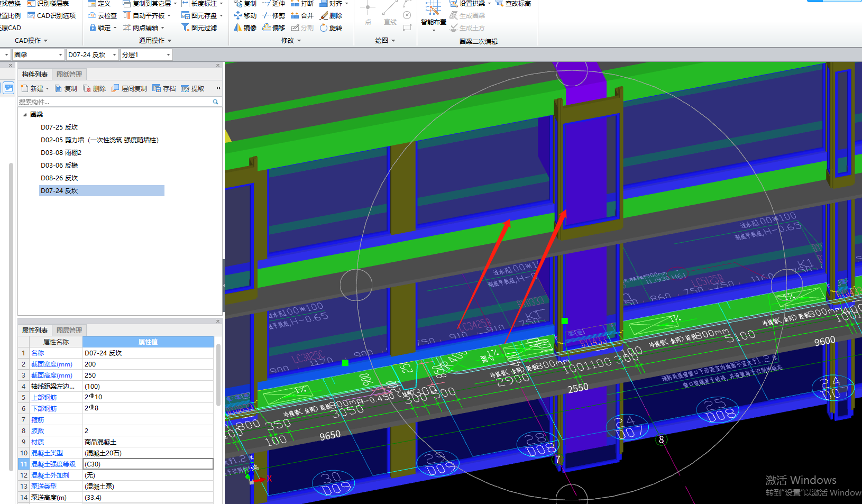Expand the 通用操作 group dropdown
Image resolution: width=862 pixels, height=504 pixels.
click(x=155, y=40)
